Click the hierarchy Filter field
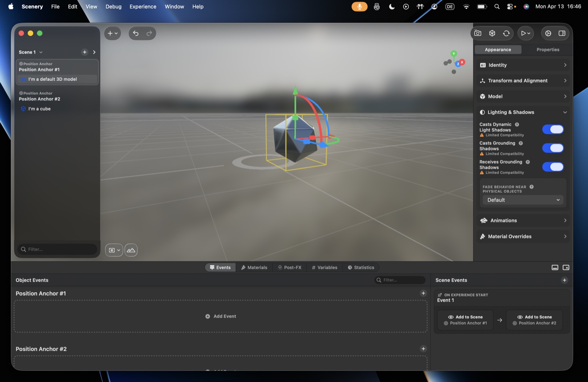 (57, 249)
